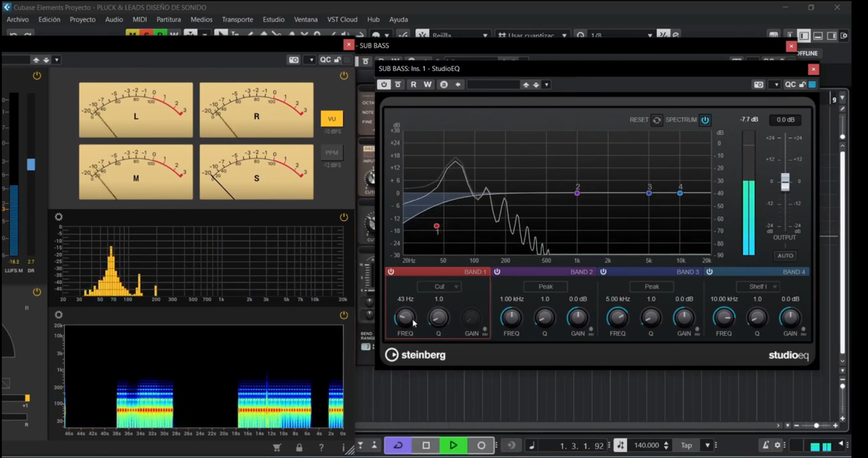This screenshot has height=458, width=868.
Task: Activate the transport cycle loop button
Action: pos(398,446)
